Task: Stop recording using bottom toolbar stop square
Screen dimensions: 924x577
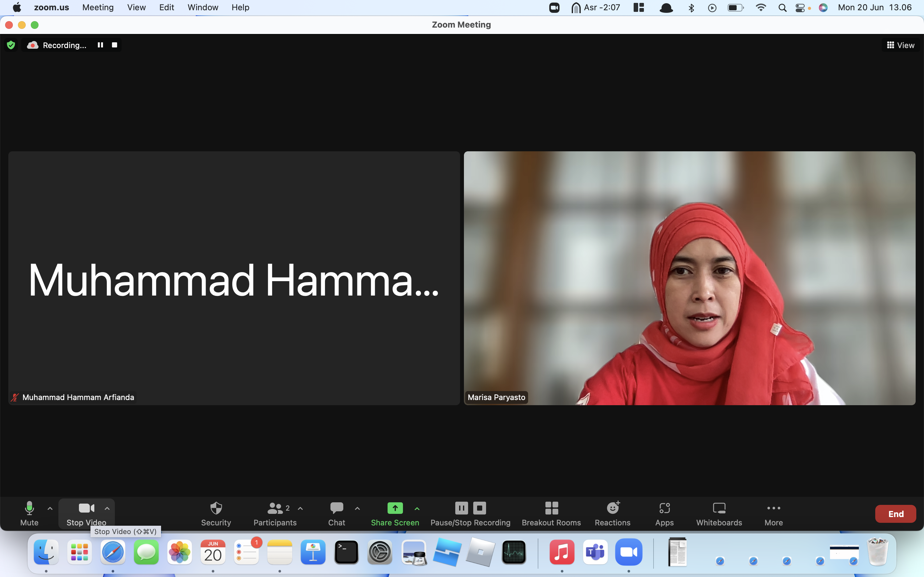Action: [480, 508]
